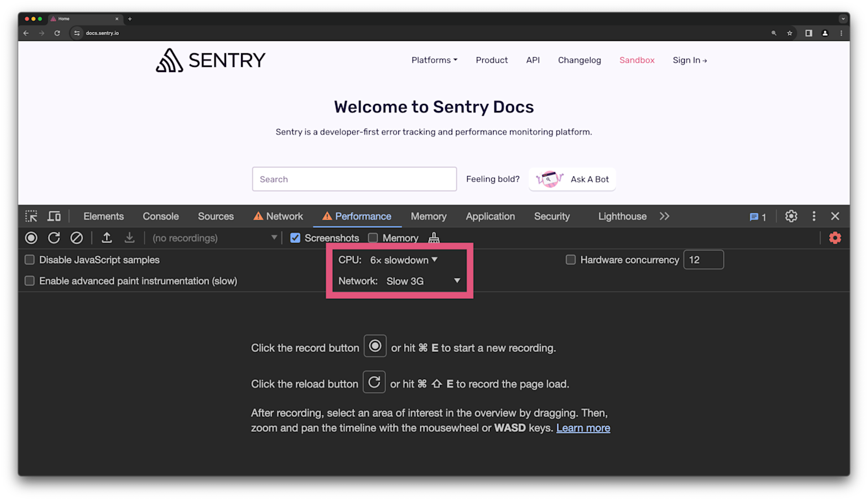Open the browser profile avatar icon
This screenshot has width=868, height=500.
click(x=825, y=33)
